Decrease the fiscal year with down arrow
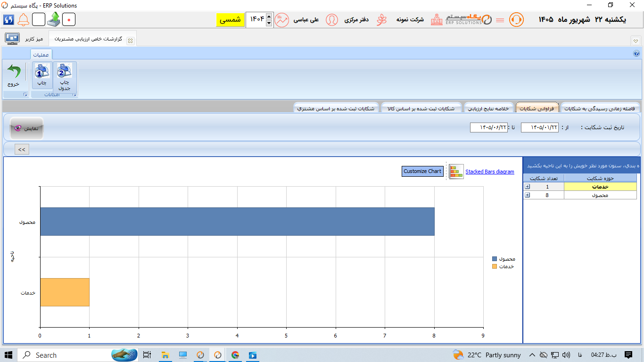This screenshot has width=644, height=362. (x=269, y=23)
